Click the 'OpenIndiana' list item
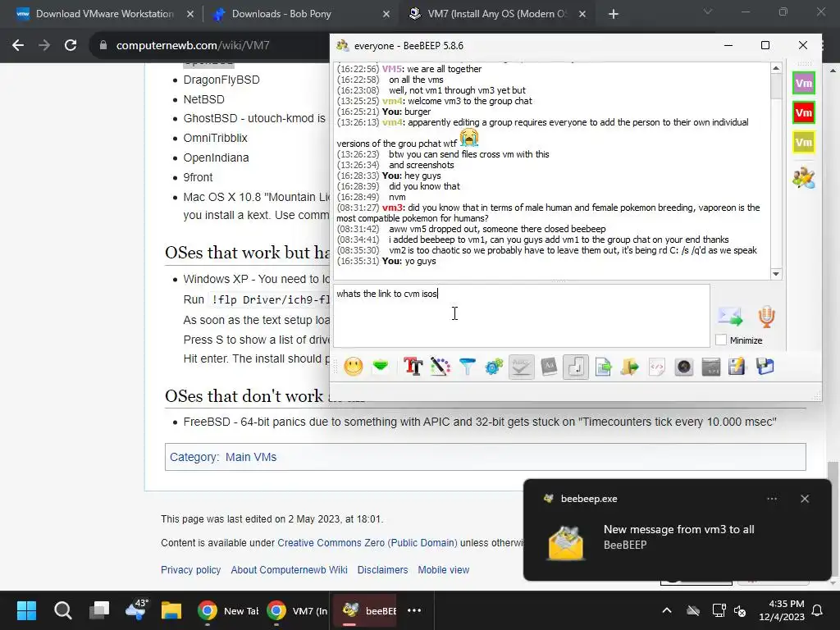Screen dimensions: 840x630 [216, 157]
